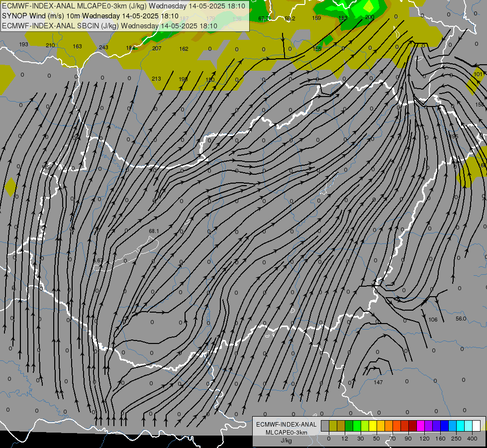Click legend scale value 250

click(456, 439)
